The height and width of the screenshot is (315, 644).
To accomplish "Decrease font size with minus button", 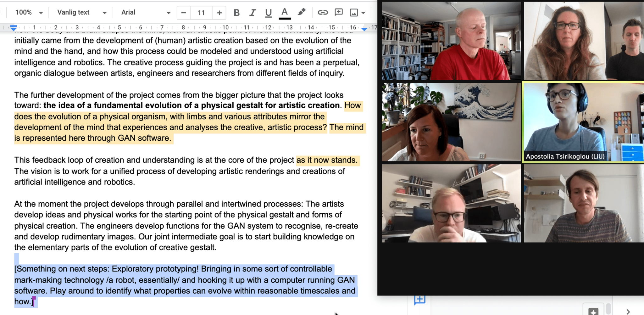I will (x=184, y=13).
